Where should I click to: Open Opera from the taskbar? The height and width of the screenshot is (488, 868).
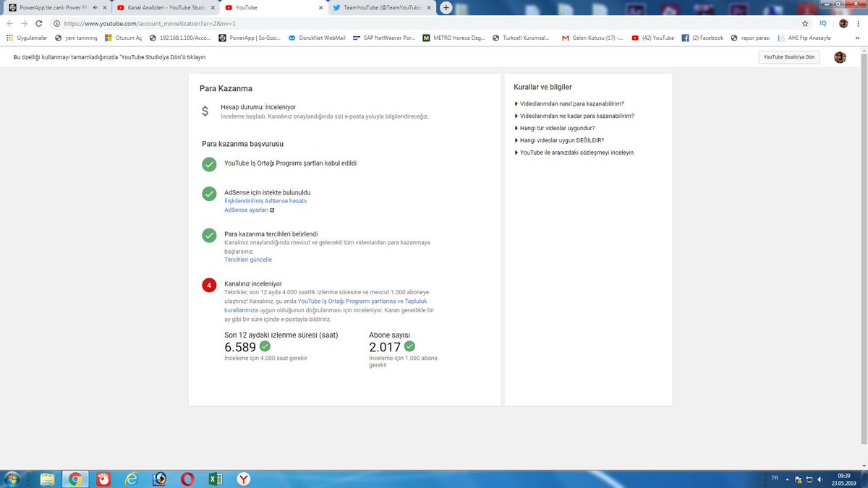(187, 479)
